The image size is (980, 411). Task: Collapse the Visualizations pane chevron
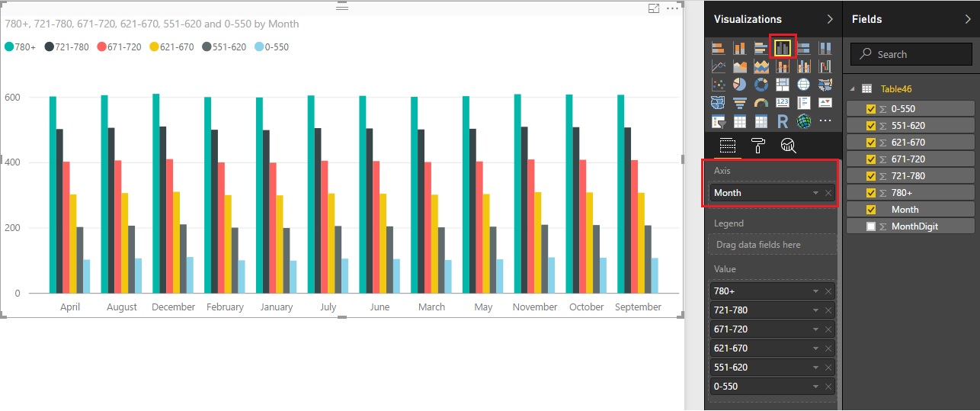click(830, 19)
